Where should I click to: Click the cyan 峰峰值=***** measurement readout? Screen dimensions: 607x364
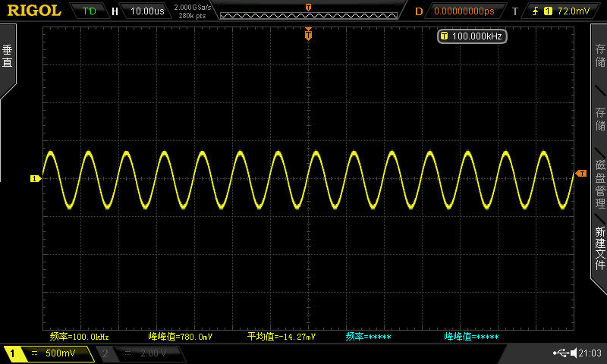(471, 337)
